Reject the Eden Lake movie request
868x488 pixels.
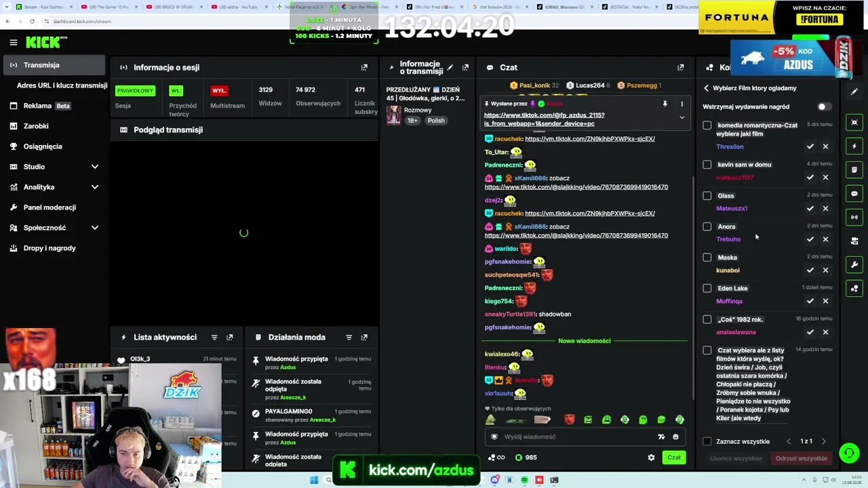[825, 301]
